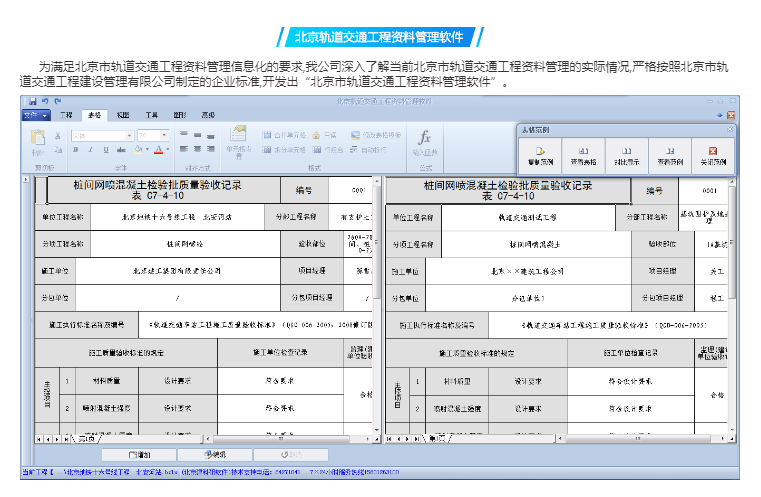
Task: Click the blue help arrow icon near top right
Action: (720, 115)
